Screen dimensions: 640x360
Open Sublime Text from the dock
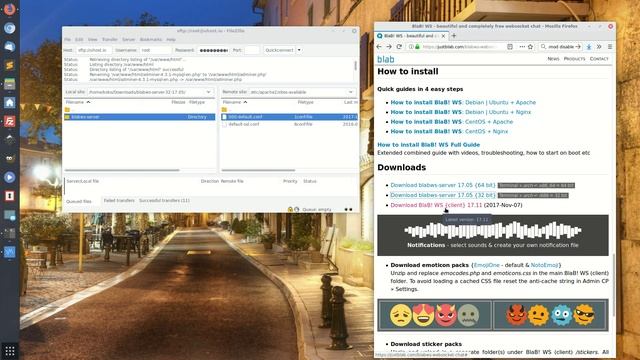(x=10, y=65)
